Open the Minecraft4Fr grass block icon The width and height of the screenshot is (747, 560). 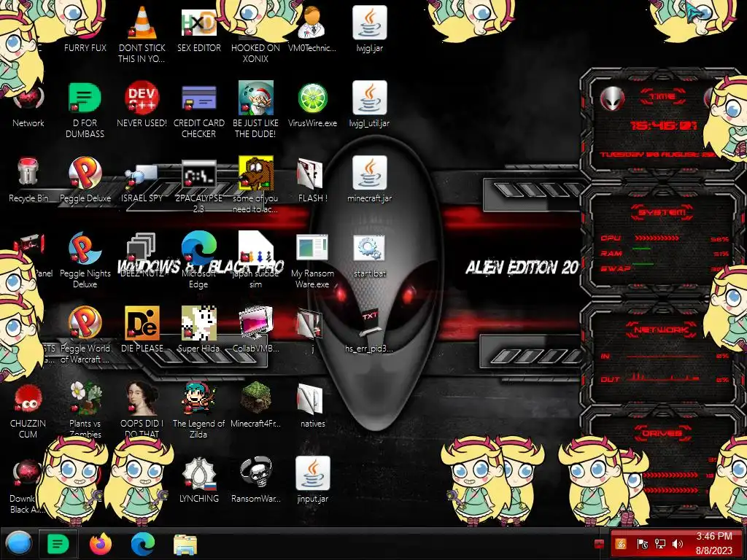pos(256,398)
